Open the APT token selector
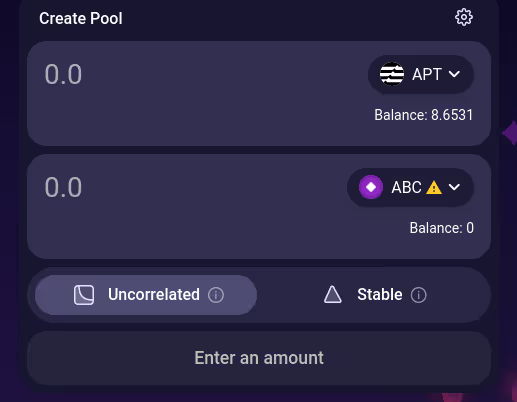 (x=421, y=74)
